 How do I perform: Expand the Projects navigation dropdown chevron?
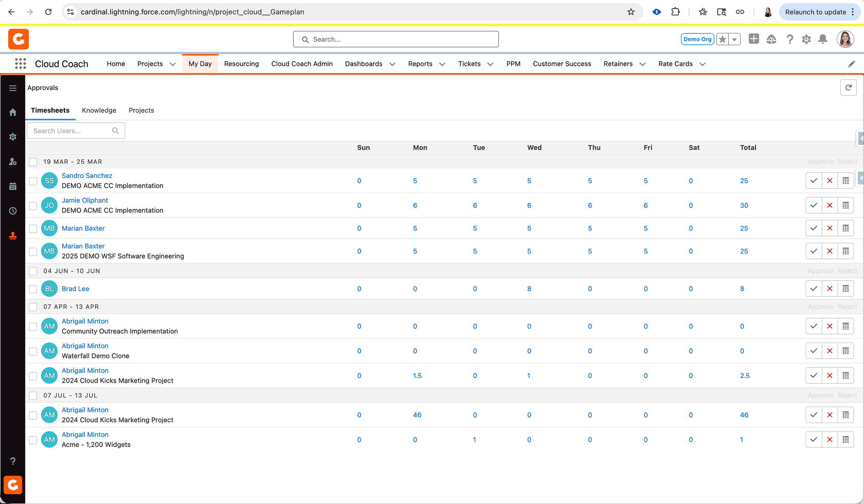pos(173,64)
